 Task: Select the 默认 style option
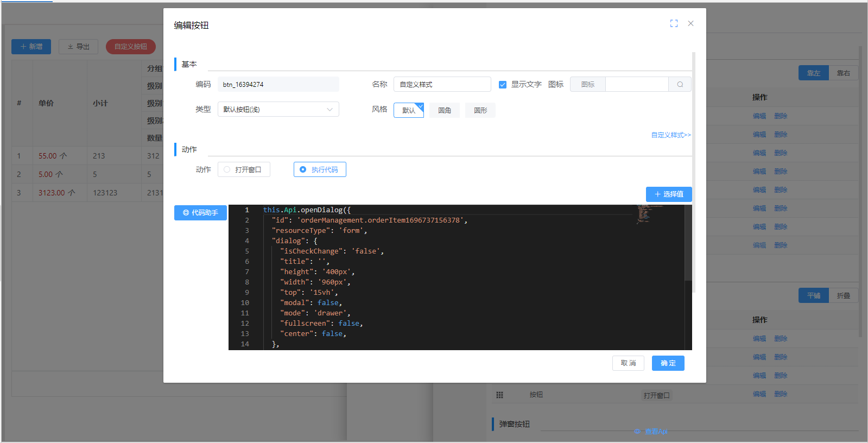(408, 111)
